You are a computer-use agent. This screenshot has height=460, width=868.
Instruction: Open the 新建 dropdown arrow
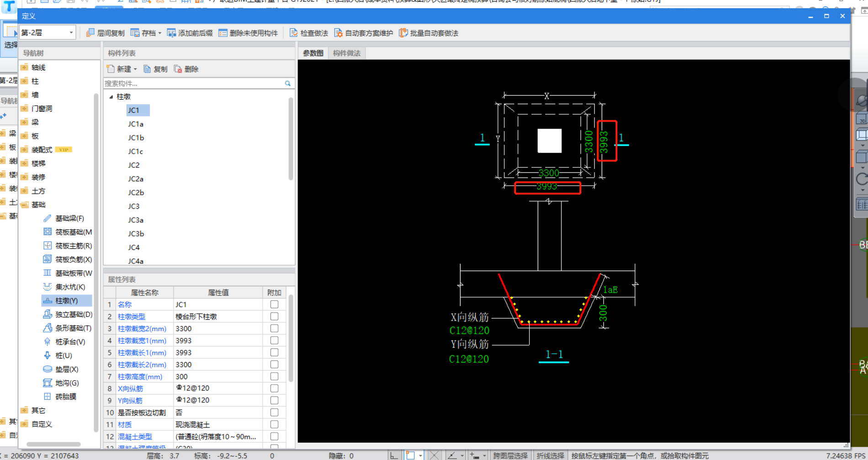(x=135, y=69)
